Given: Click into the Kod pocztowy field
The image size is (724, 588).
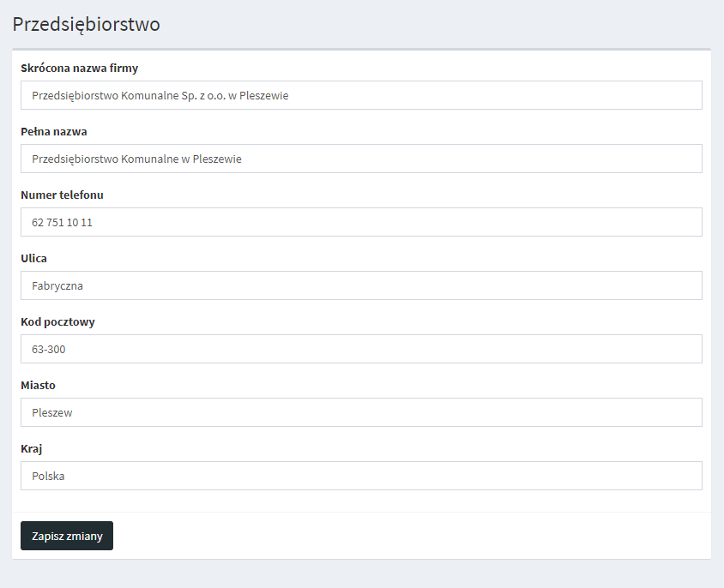Looking at the screenshot, I should pyautogui.click(x=360, y=349).
